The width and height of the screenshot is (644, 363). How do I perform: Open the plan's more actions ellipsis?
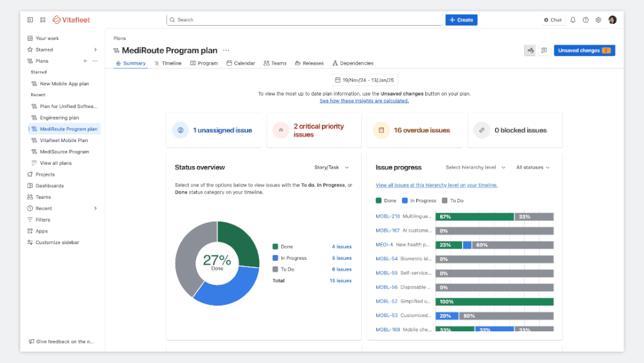pyautogui.click(x=226, y=50)
